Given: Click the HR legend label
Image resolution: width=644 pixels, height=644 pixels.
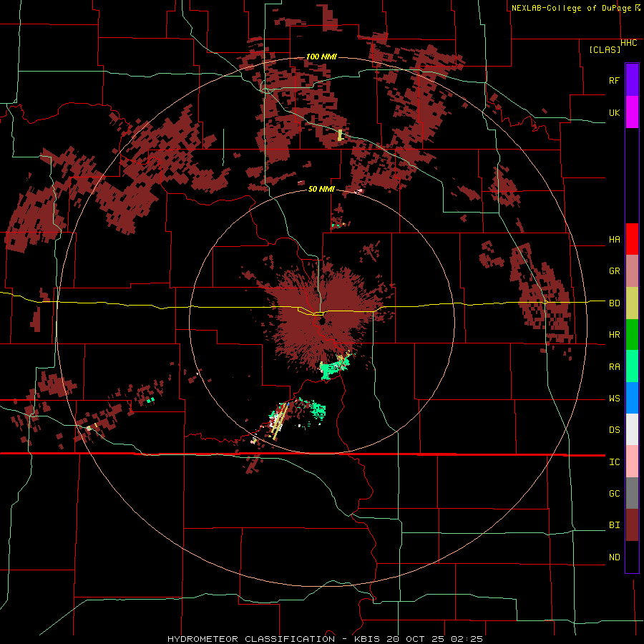Looking at the screenshot, I should tap(614, 335).
